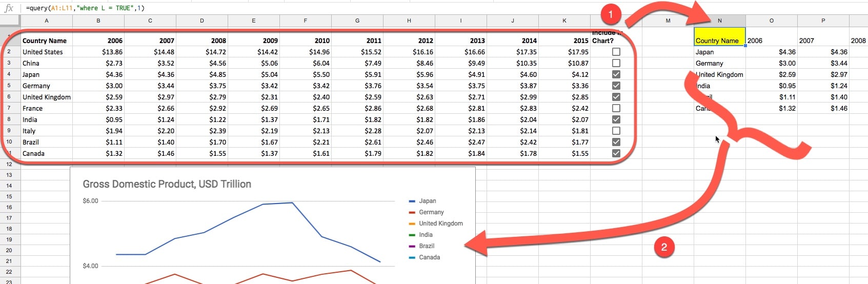The image size is (868, 284).
Task: Uncheck the Canada include checkbox
Action: (x=616, y=153)
